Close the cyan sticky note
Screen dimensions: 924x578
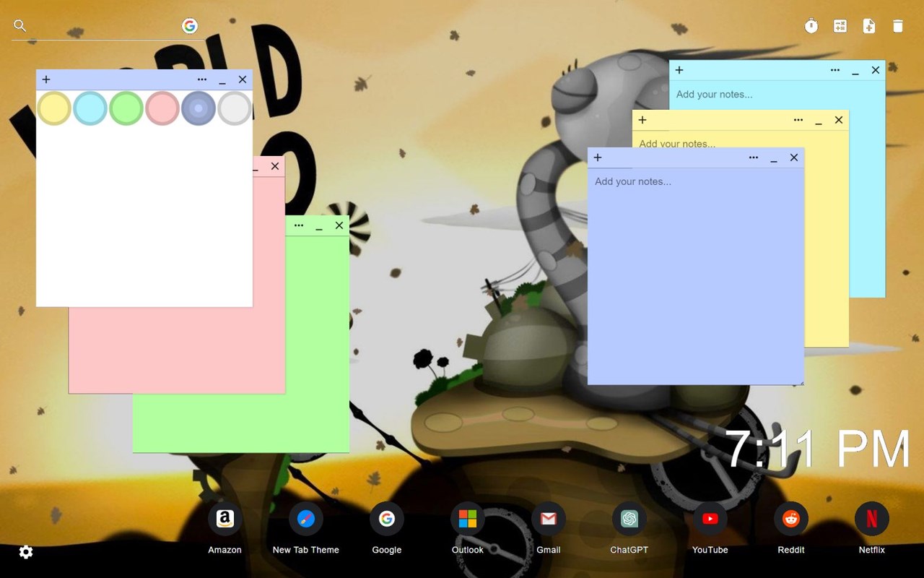(876, 70)
